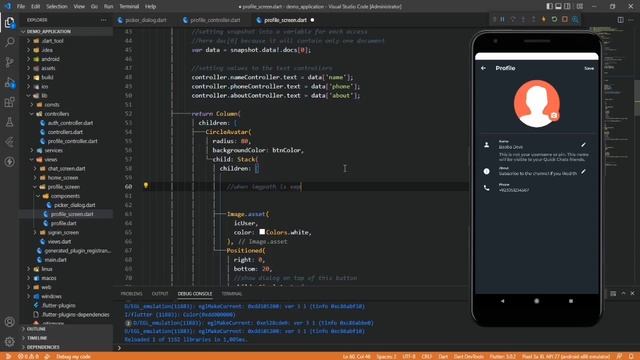Toggle the bottom Panel layout icon
640x360 pixels.
pyautogui.click(x=558, y=7)
